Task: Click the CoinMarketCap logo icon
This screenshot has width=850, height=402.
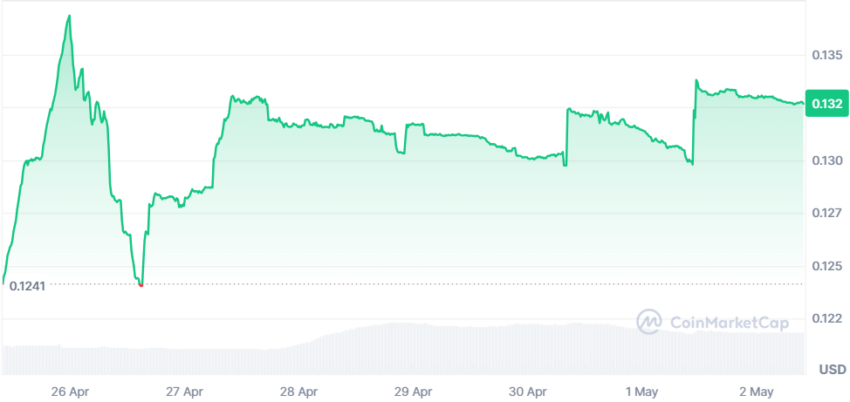Action: [649, 322]
